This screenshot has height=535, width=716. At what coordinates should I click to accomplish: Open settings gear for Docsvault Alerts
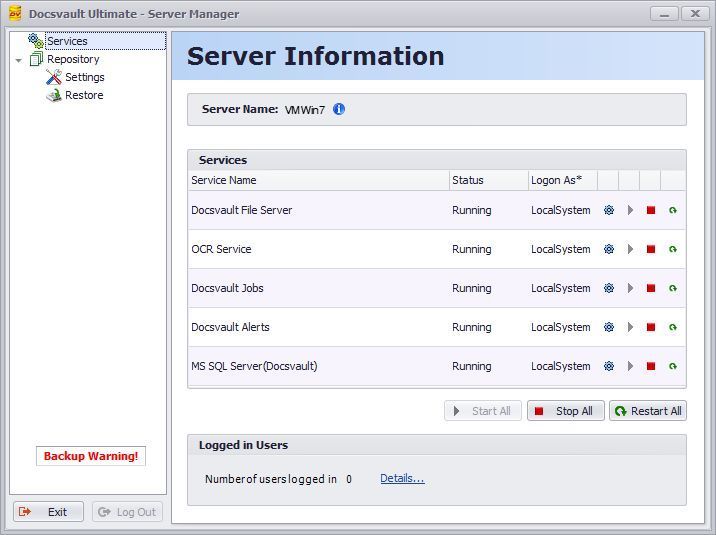coord(609,327)
